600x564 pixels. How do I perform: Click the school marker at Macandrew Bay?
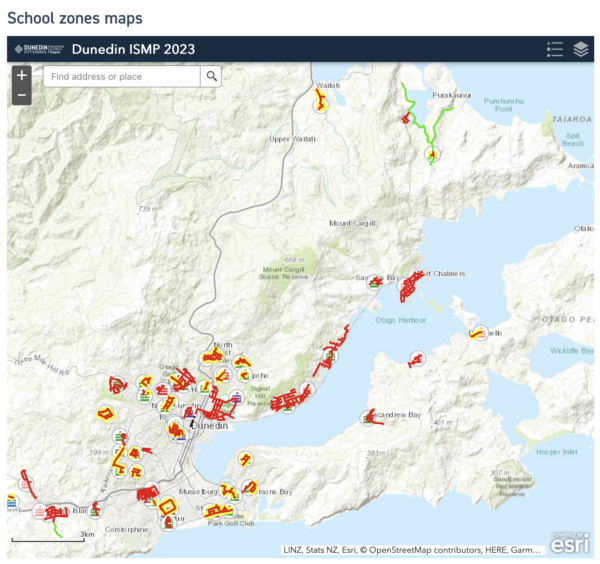(366, 419)
